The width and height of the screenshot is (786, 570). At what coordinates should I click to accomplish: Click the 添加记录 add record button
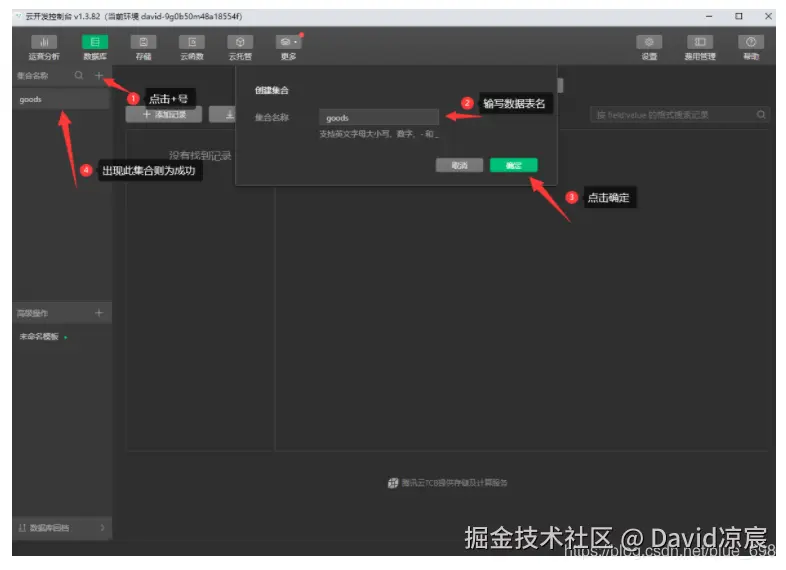(x=164, y=114)
